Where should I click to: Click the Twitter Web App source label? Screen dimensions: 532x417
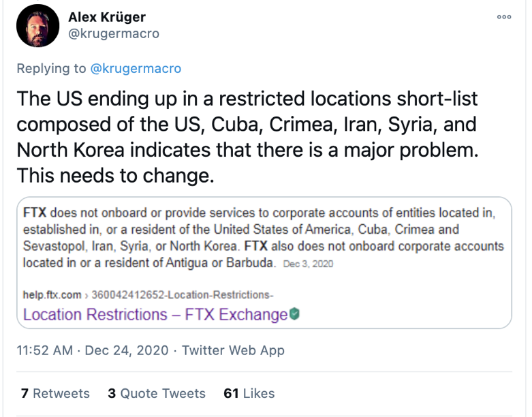coord(233,351)
